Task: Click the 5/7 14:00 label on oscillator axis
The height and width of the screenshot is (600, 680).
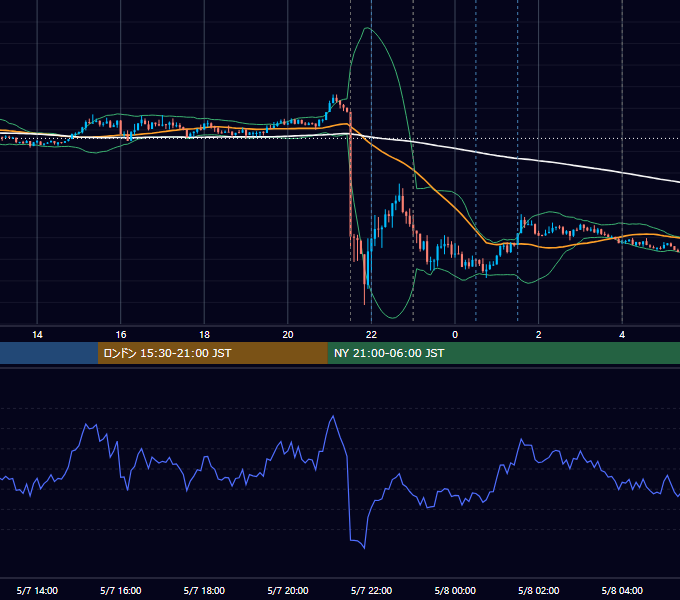Action: 37,590
